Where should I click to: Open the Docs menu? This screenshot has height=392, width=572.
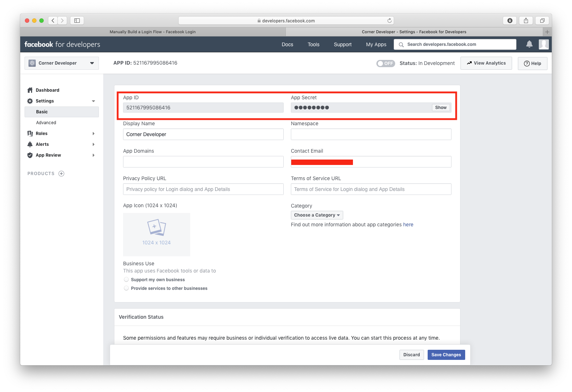[x=287, y=44]
